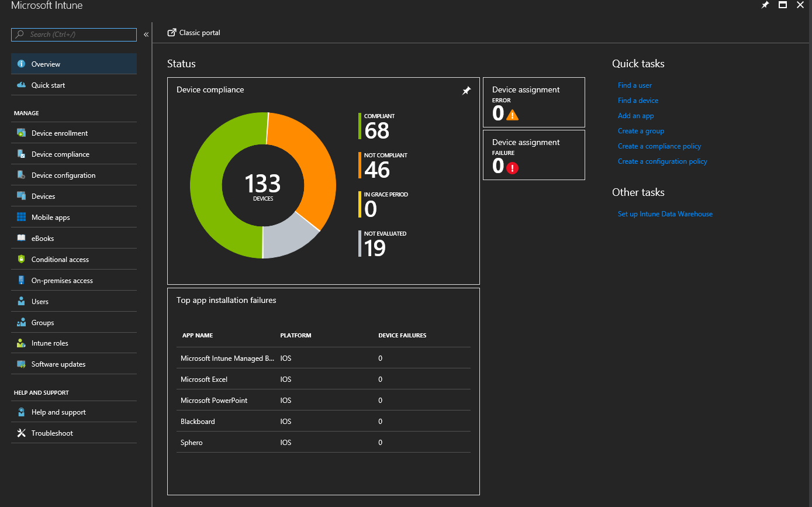Image resolution: width=812 pixels, height=507 pixels.
Task: Click the Top app installation failures title
Action: point(226,300)
